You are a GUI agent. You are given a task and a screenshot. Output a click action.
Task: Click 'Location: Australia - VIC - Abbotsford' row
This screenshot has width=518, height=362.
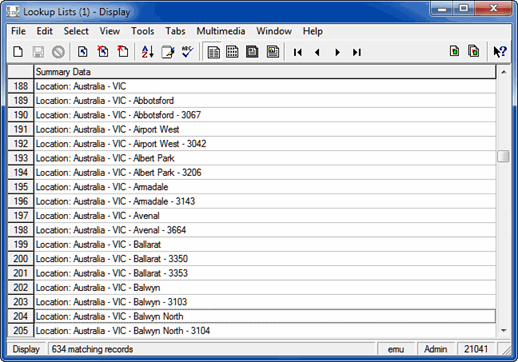[x=265, y=100]
